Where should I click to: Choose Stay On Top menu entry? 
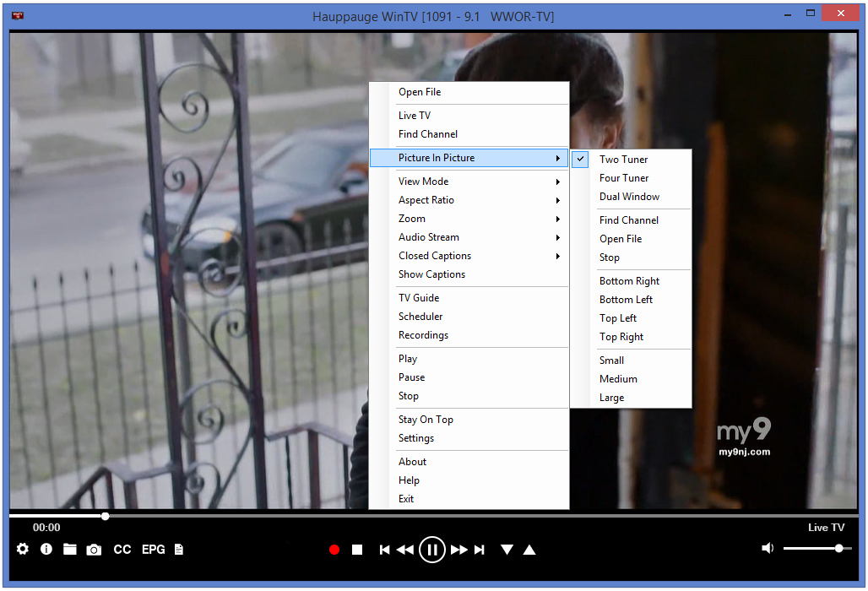coord(426,420)
